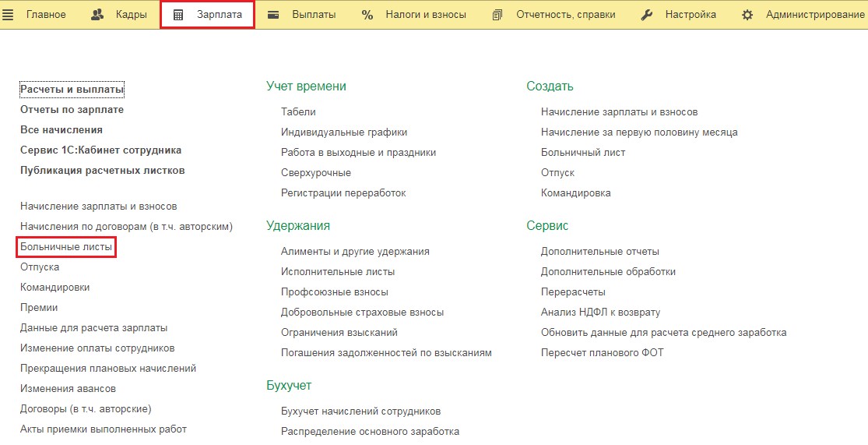
Task: Open the hamburger menu icon
Action: click(8, 15)
